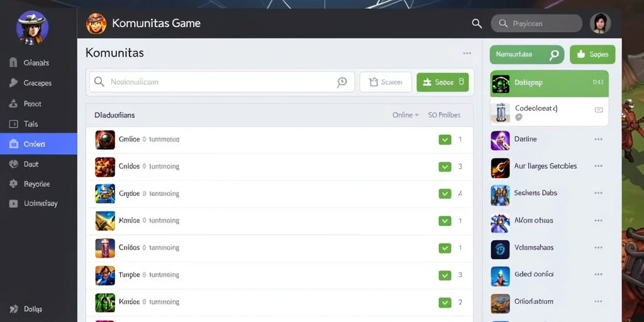Toggle the green checkbox in the Gmlioe row
This screenshot has width=644, height=322.
click(445, 140)
